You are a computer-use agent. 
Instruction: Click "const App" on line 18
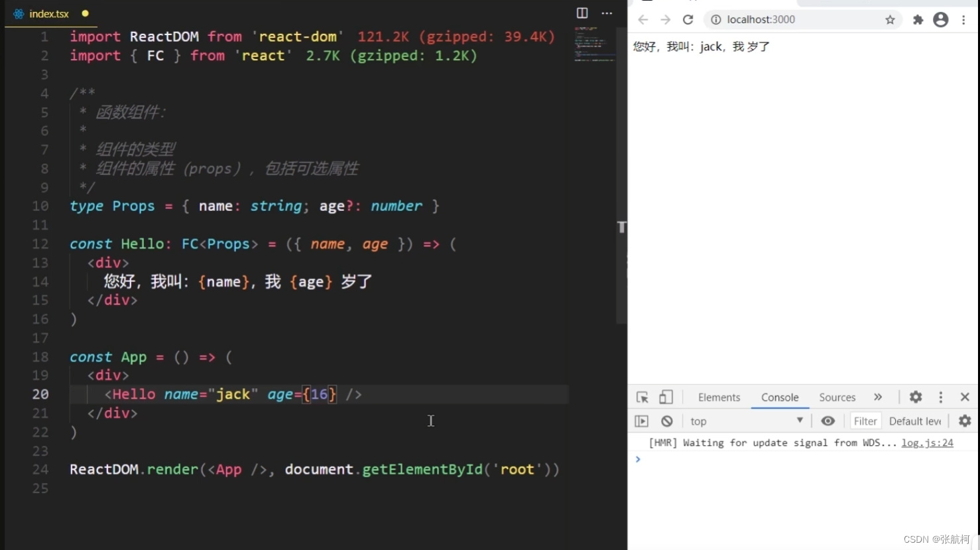(x=108, y=358)
